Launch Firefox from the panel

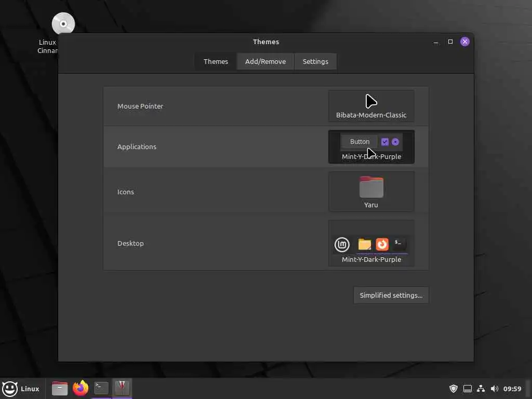point(81,388)
